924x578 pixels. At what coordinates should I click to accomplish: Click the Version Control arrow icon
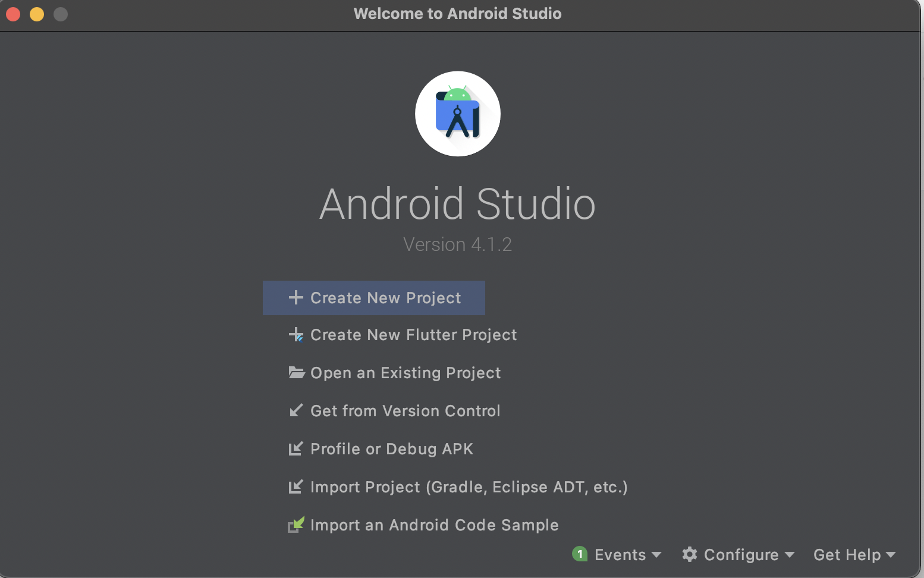[296, 410]
